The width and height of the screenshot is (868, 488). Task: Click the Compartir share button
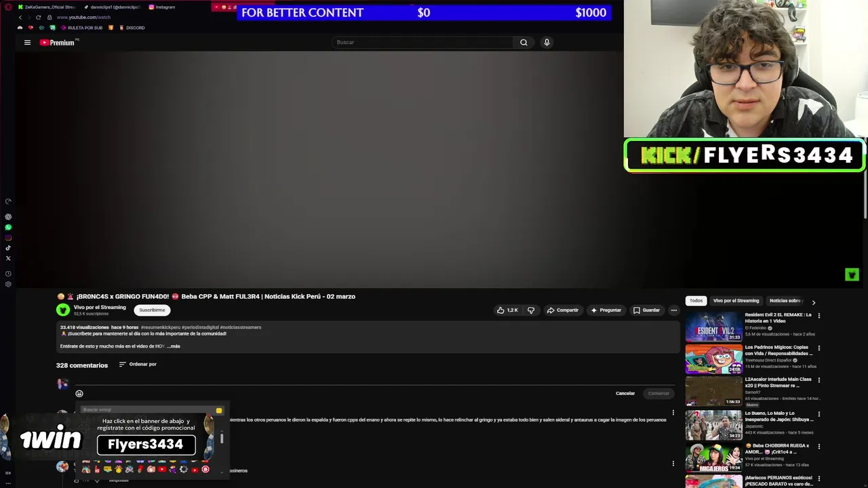(563, 310)
